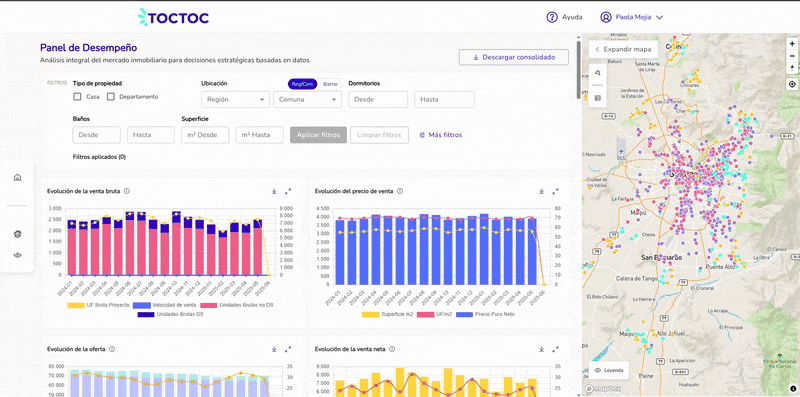Screen dimensions: 800x397
Task: Open the Ayuda help link
Action: [564, 17]
